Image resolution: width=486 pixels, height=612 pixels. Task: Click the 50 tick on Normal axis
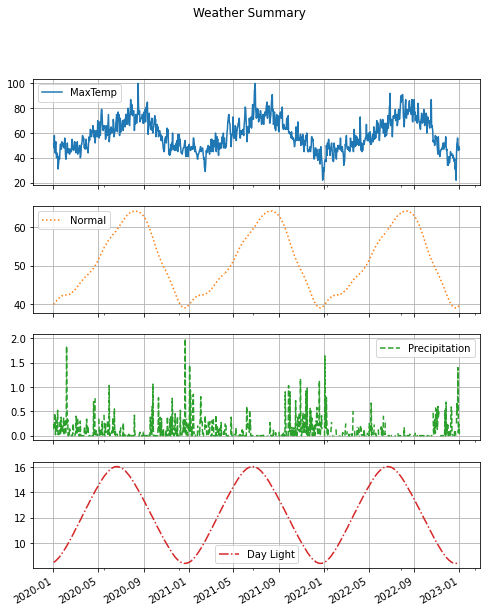[x=20, y=267]
